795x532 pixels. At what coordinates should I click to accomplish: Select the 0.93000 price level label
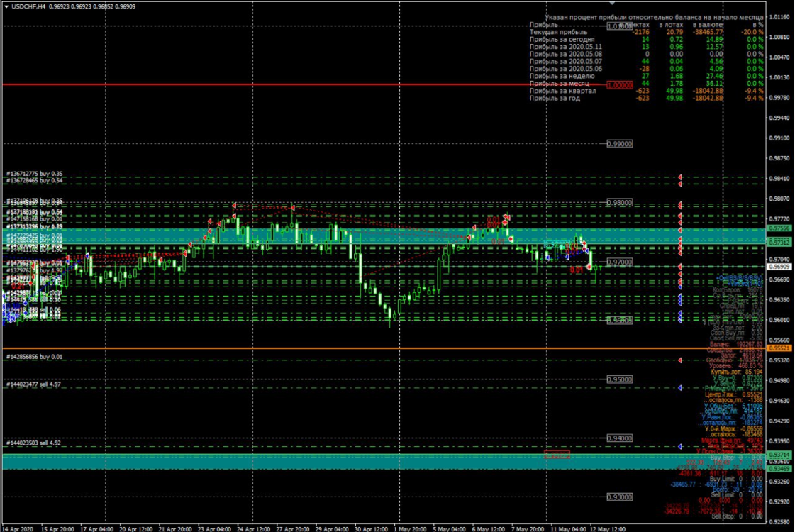tap(620, 497)
